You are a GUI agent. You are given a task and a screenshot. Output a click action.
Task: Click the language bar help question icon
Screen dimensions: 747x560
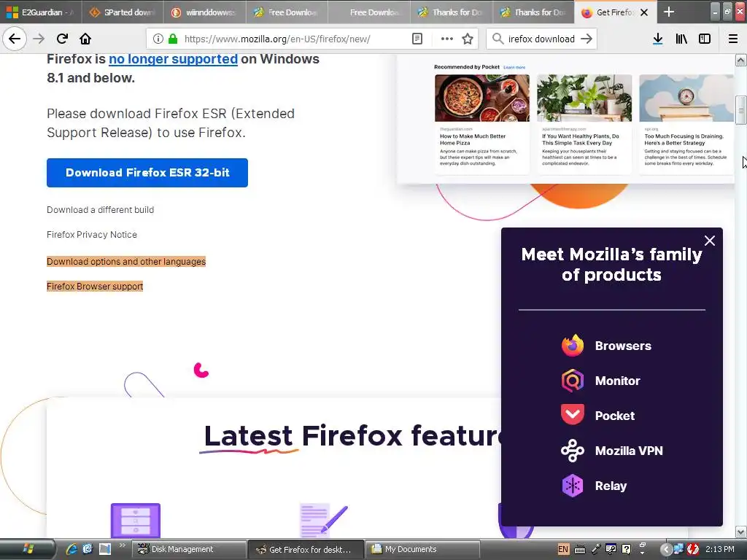627,549
